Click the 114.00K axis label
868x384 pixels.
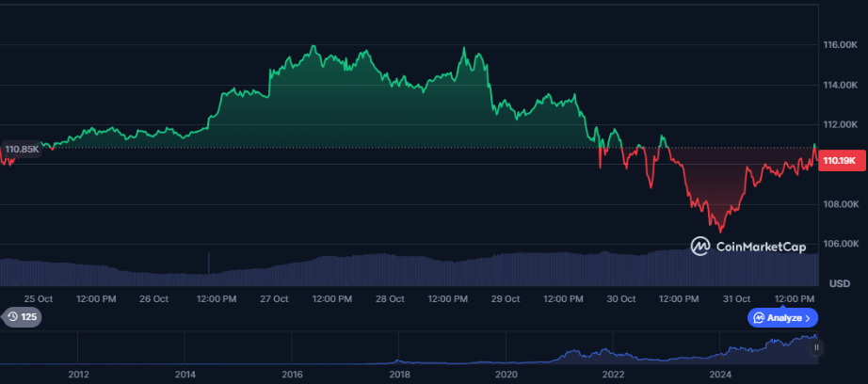(x=841, y=86)
